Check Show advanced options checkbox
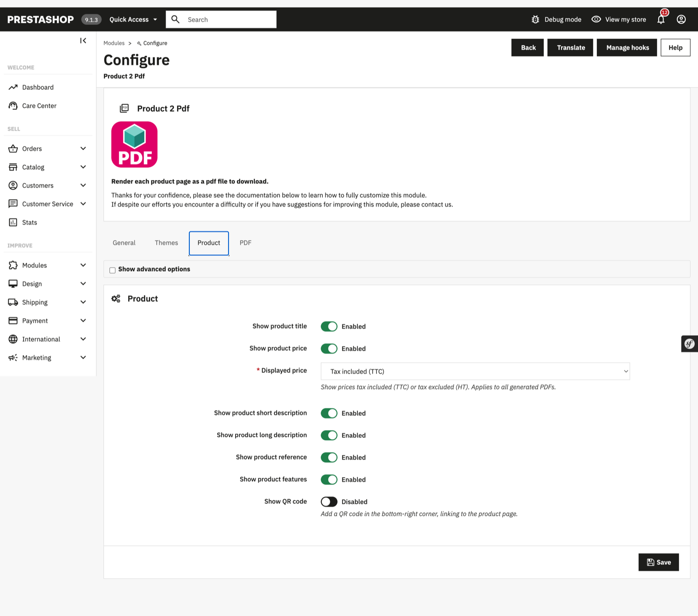 113,270
